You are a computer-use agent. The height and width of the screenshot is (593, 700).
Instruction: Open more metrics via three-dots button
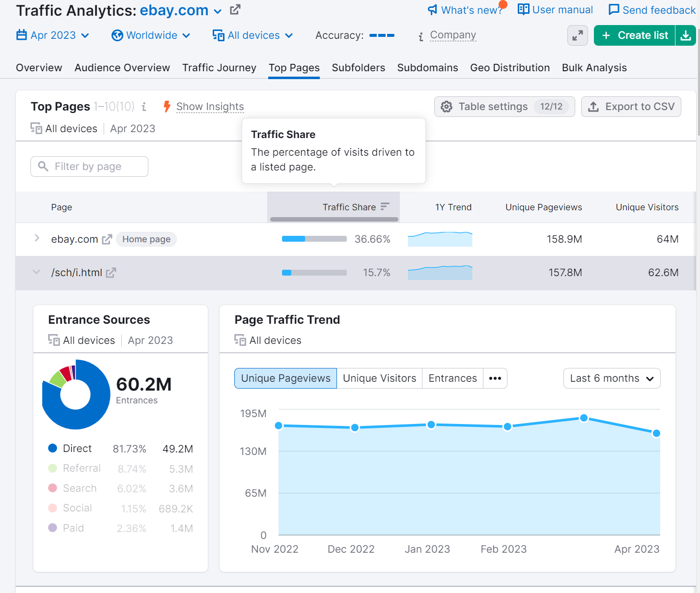pyautogui.click(x=495, y=378)
